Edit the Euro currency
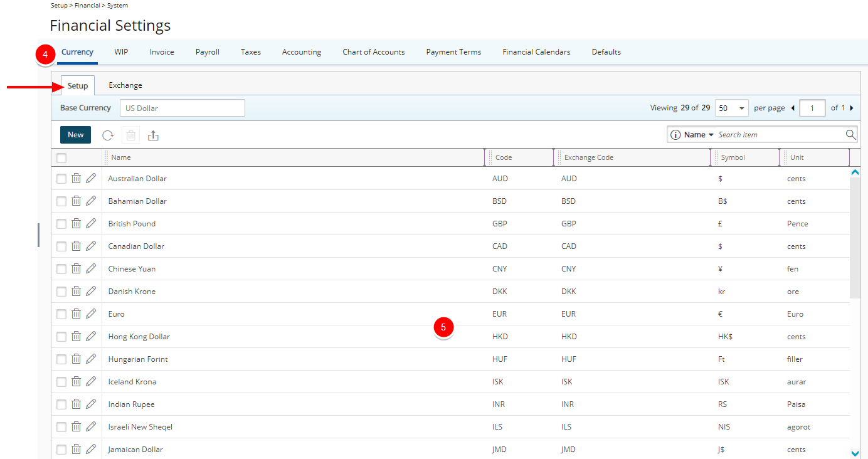The image size is (868, 459). (91, 314)
